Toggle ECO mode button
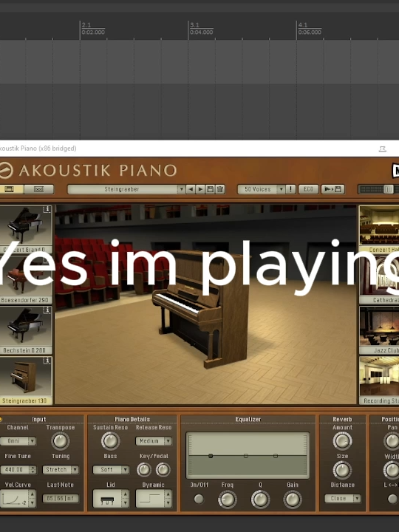Image resolution: width=399 pixels, height=532 pixels. click(x=308, y=189)
